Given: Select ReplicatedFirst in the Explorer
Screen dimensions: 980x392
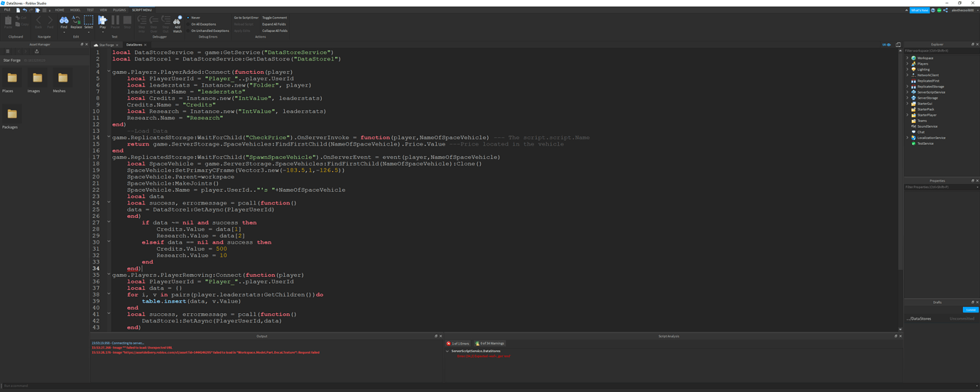Looking at the screenshot, I should click(x=927, y=81).
